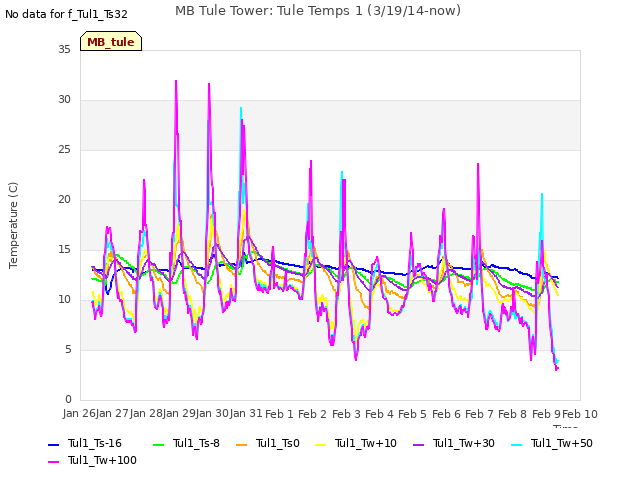Select Tul1_Tw+100 legend entry

(x=92, y=460)
